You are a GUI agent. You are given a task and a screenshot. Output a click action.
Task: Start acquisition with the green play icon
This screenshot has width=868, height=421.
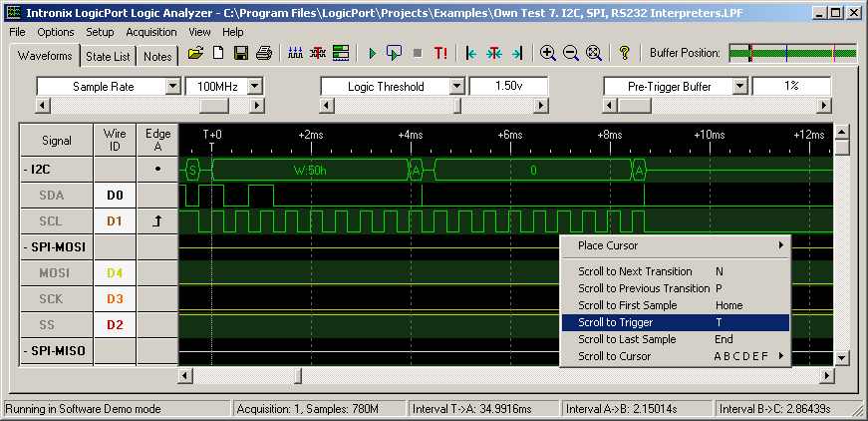tap(372, 53)
